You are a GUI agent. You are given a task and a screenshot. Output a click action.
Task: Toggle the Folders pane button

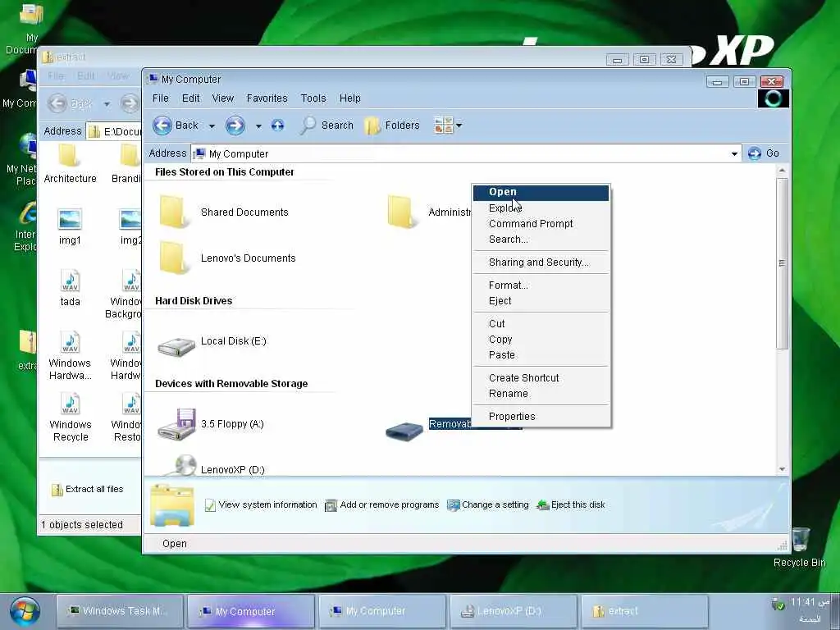tap(391, 126)
